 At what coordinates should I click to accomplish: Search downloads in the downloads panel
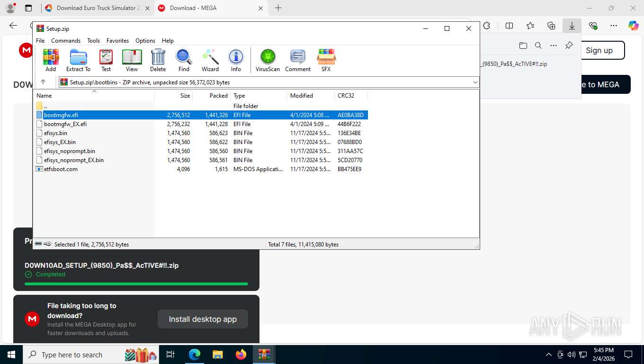[538, 45]
